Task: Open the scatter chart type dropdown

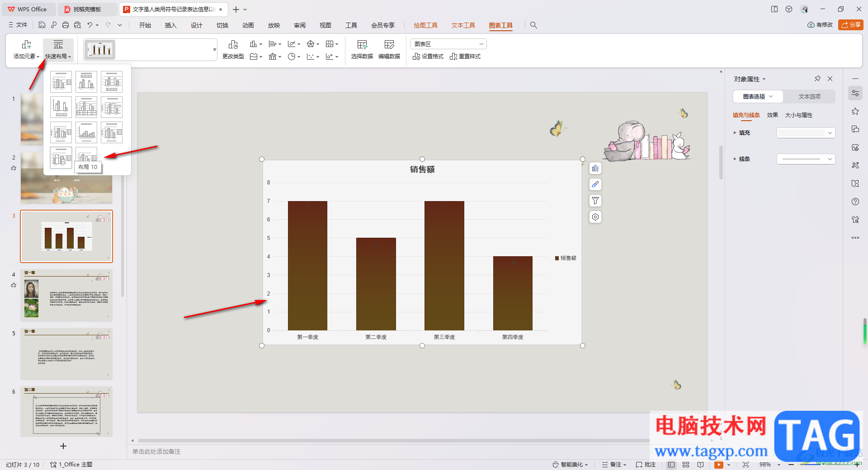Action: [x=313, y=56]
